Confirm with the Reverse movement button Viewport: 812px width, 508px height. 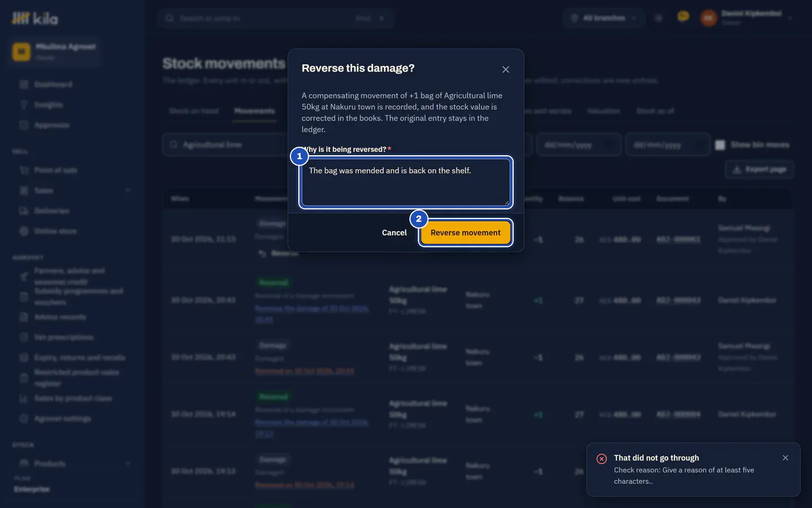(466, 233)
